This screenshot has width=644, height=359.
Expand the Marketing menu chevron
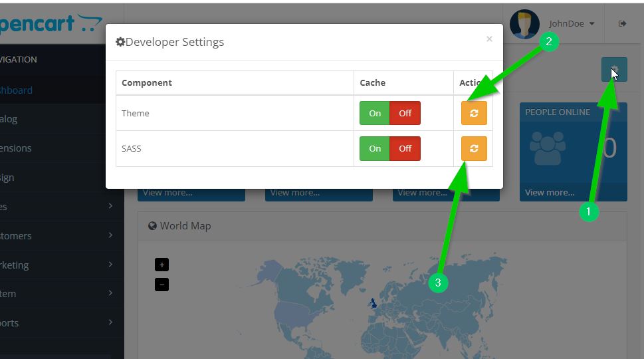pyautogui.click(x=110, y=265)
